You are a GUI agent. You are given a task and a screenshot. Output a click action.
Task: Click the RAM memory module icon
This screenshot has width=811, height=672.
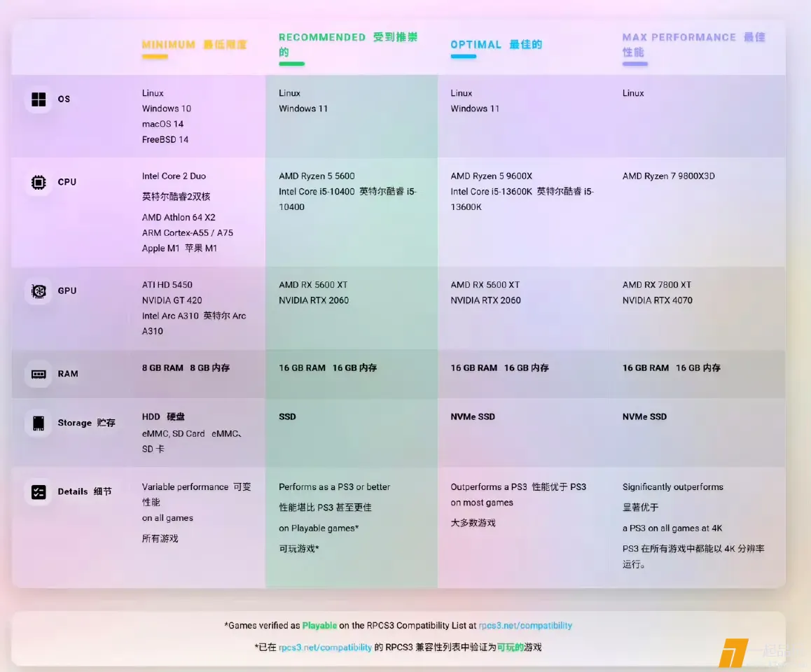click(39, 374)
